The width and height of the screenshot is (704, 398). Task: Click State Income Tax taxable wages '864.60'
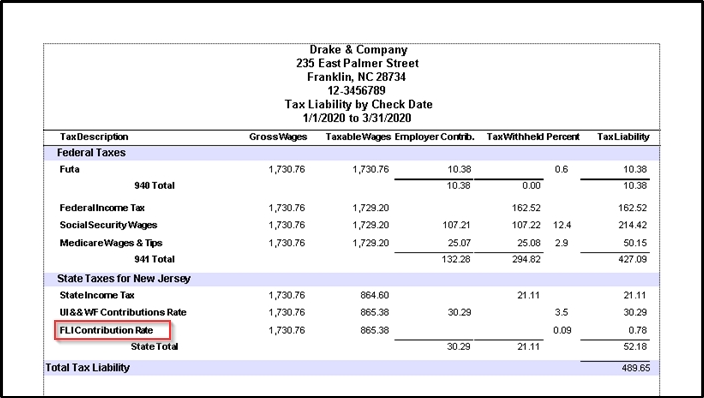374,295
